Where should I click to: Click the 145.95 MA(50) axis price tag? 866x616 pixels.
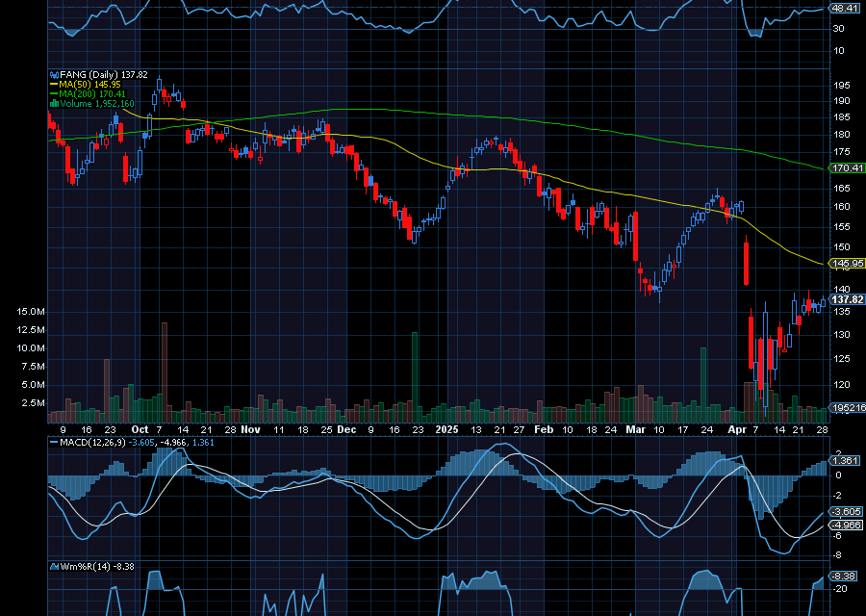tap(846, 263)
